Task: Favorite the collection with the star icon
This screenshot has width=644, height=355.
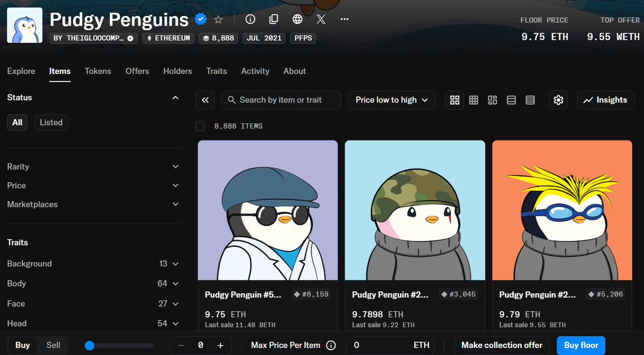Action: coord(218,19)
